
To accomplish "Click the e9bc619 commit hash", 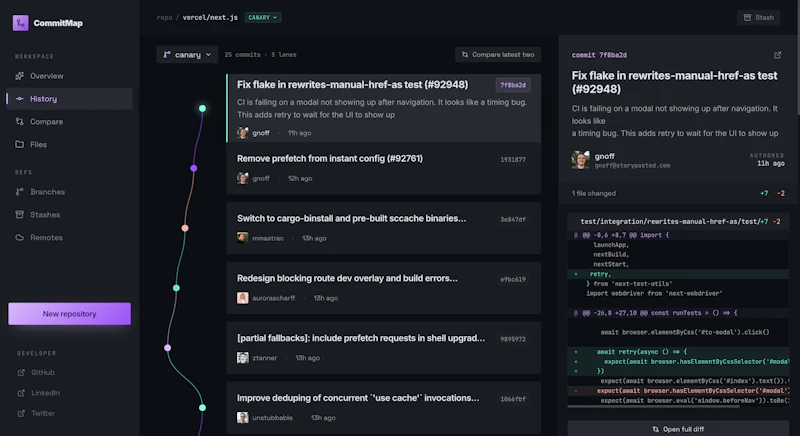I will pos(513,279).
